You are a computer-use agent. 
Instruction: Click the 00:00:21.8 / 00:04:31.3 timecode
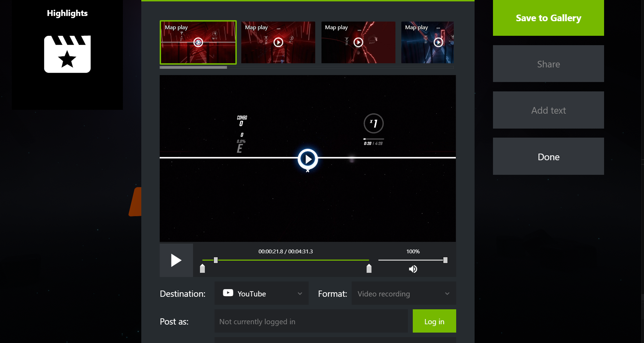point(285,251)
